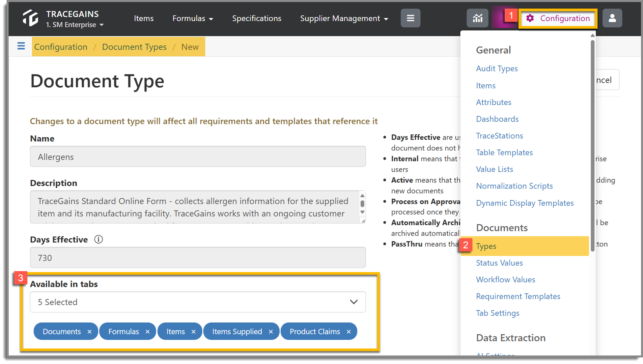This screenshot has width=643, height=364.
Task: Click the Days Effective input field
Action: pos(198,258)
